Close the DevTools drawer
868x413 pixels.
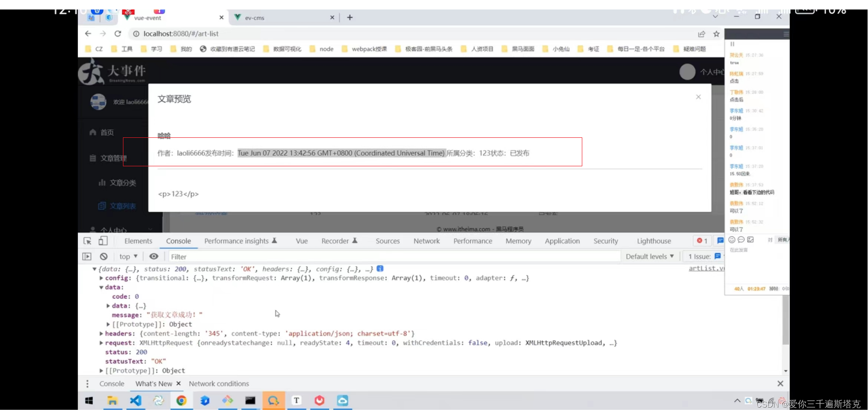point(780,384)
